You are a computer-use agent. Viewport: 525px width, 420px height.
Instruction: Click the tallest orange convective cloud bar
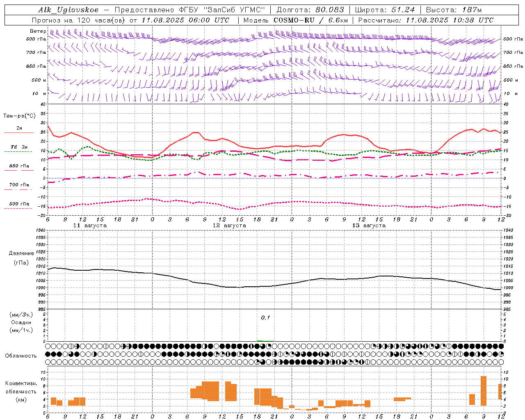pyautogui.click(x=484, y=390)
